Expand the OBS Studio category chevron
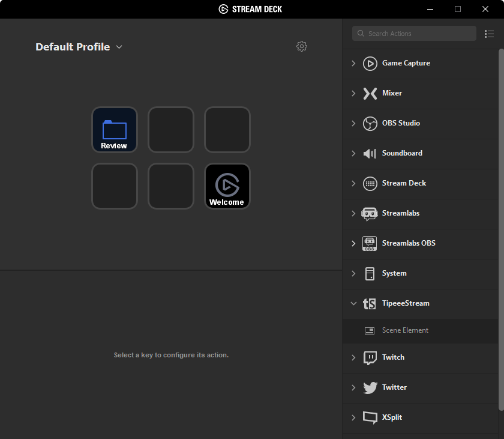 pyautogui.click(x=353, y=124)
